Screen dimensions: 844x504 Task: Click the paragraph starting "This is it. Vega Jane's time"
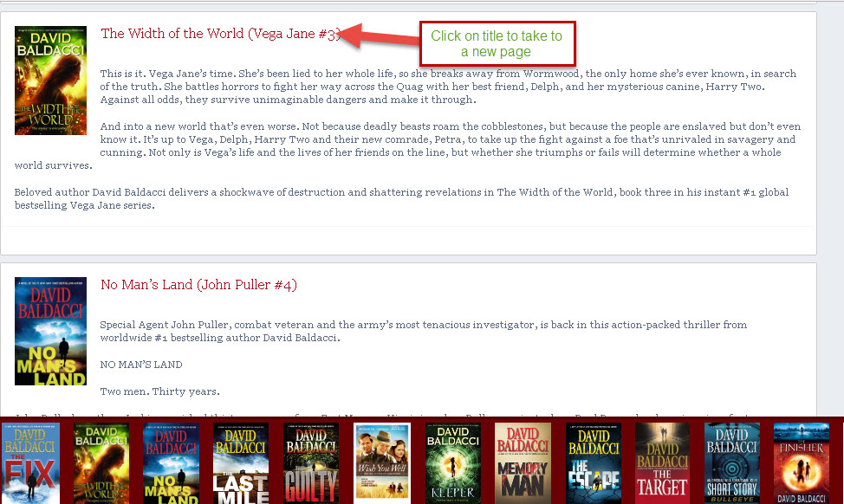(448, 87)
